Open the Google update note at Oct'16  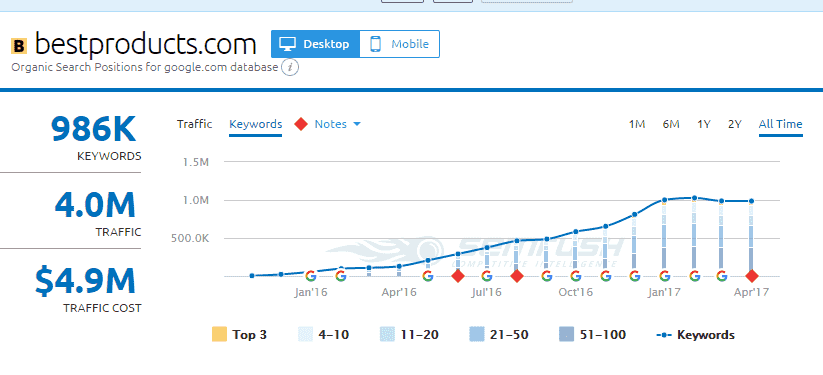pos(576,276)
